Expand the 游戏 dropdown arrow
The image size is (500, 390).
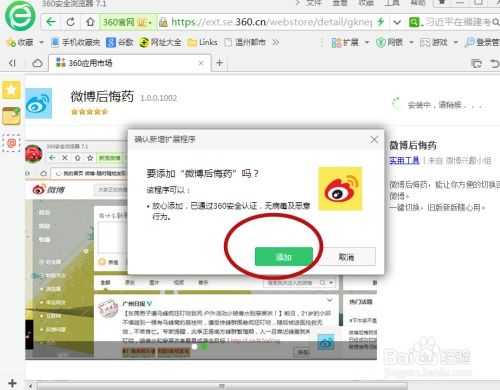coord(456,42)
